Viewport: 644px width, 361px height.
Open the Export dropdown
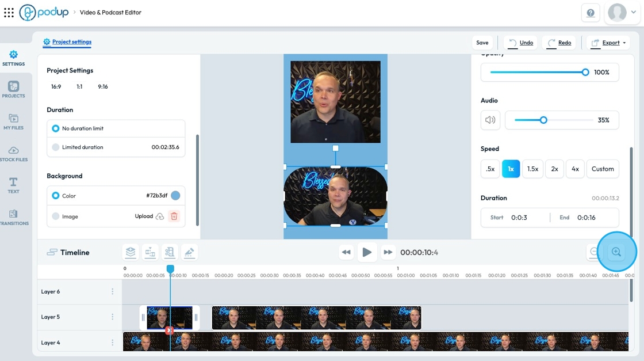click(x=608, y=43)
